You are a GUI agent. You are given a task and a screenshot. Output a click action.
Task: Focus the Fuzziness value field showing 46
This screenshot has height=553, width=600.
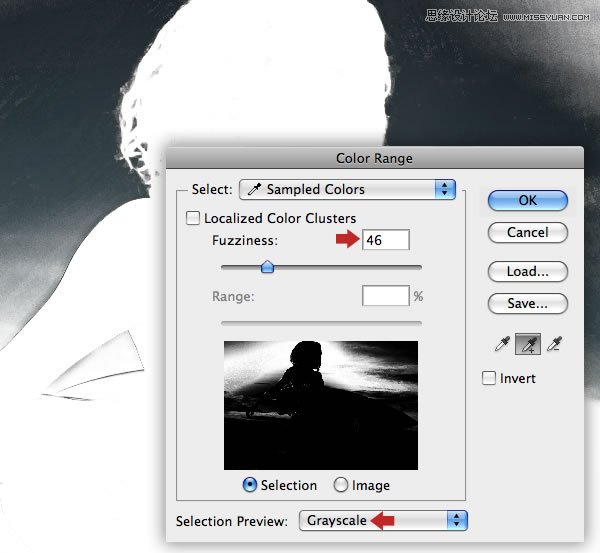pos(385,240)
